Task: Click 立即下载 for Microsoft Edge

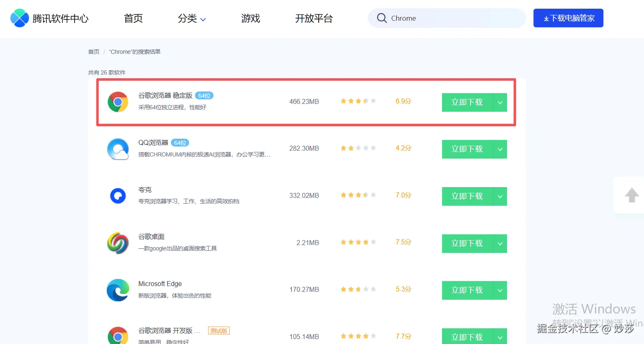Action: pos(467,290)
